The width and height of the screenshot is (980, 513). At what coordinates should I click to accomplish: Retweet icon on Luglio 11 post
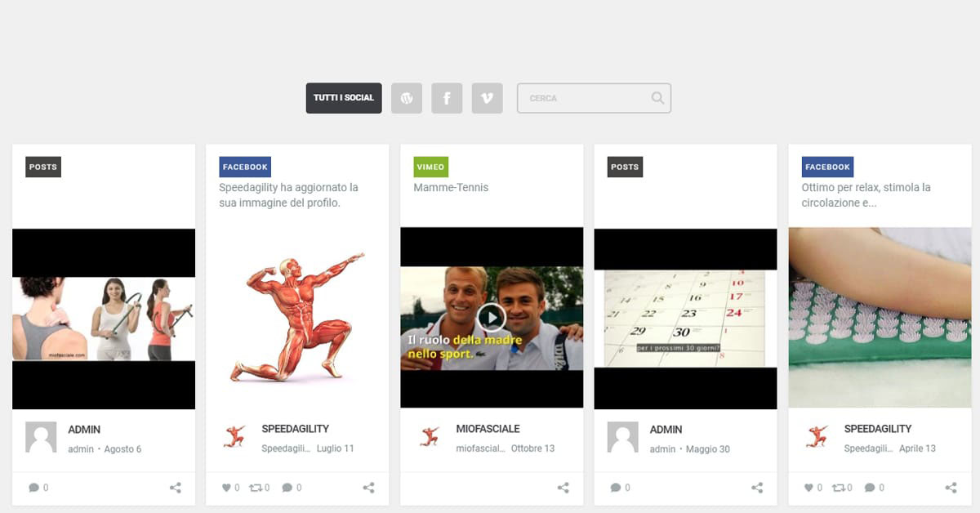pyautogui.click(x=259, y=488)
